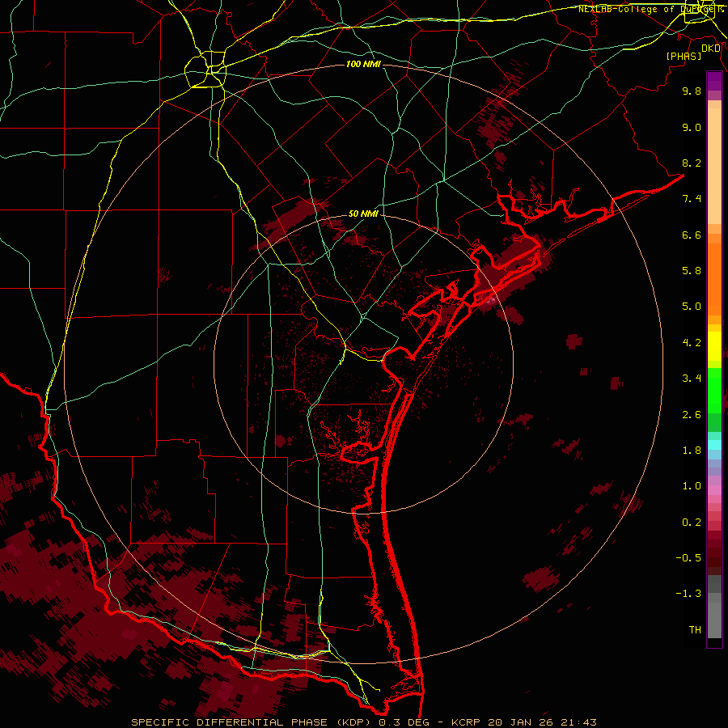This screenshot has height=728, width=728.
Task: Pick the purple band atop the color bar
Action: [x=714, y=81]
